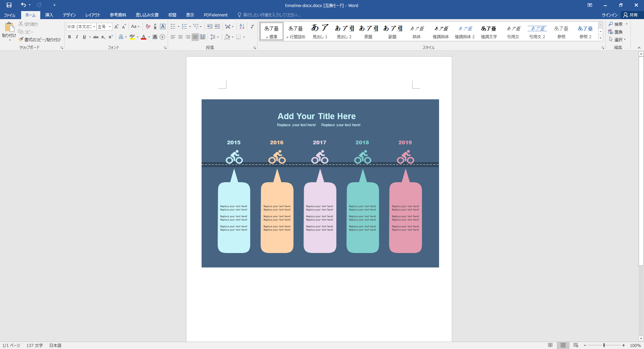Open the ファイル tab
Viewport: 644px width, 349px height.
[10, 15]
